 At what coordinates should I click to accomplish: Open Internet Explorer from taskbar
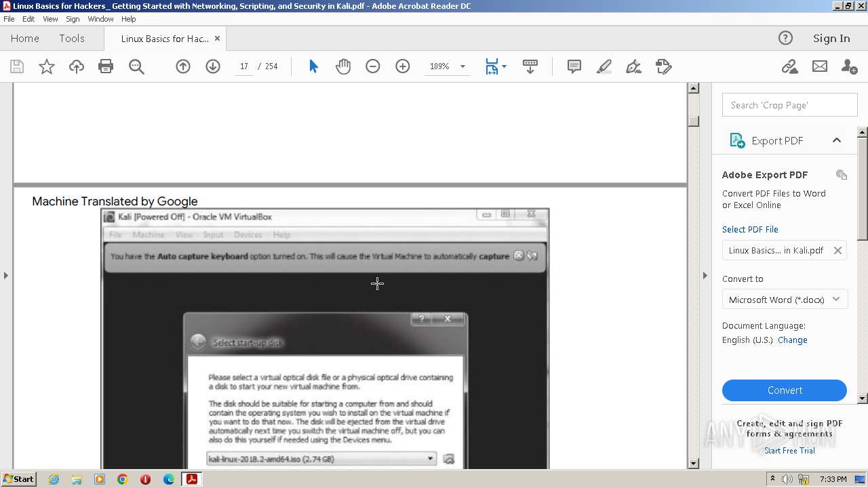point(54,479)
